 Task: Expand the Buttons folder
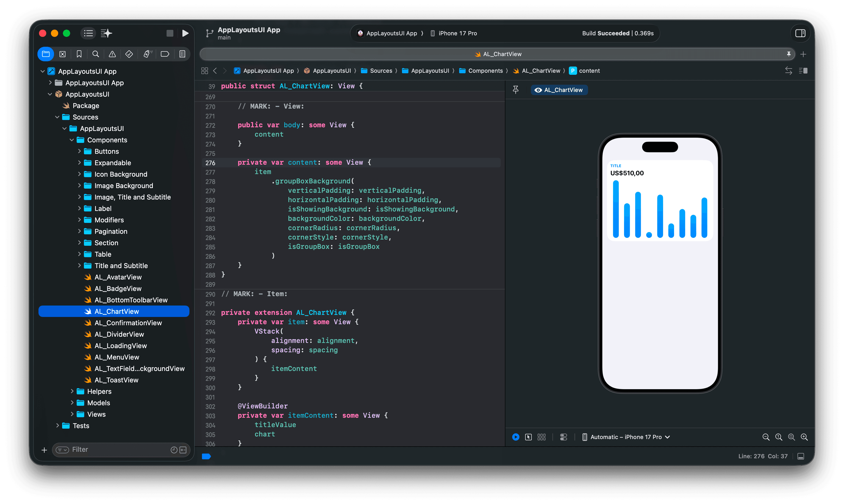tap(79, 151)
